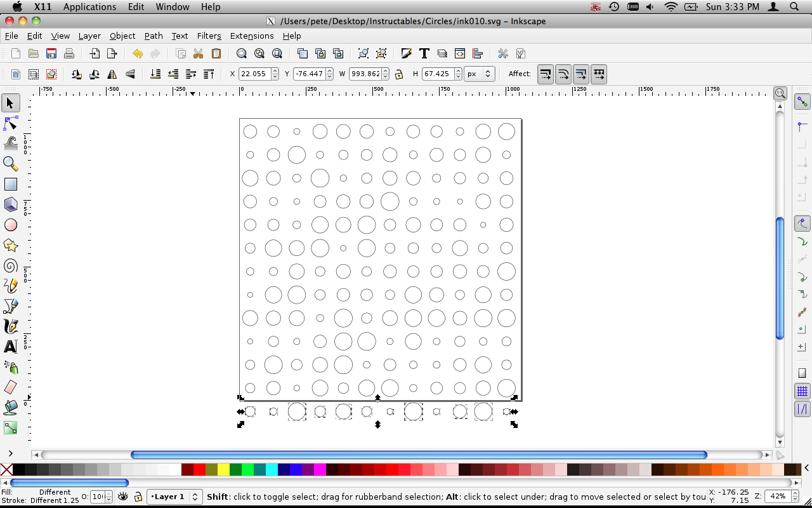Toggle Affect gradients move button
This screenshot has height=508, width=812.
581,74
